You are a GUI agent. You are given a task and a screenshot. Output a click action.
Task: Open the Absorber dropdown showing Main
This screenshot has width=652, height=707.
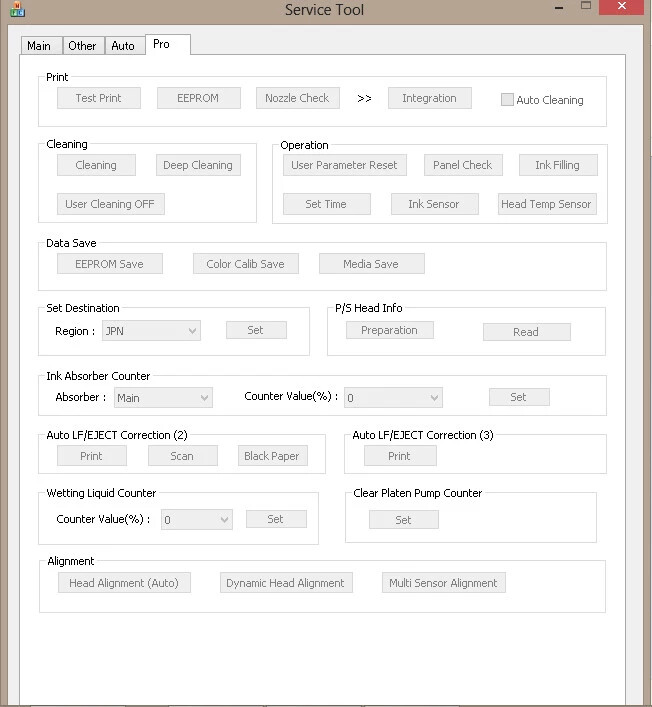tap(163, 398)
